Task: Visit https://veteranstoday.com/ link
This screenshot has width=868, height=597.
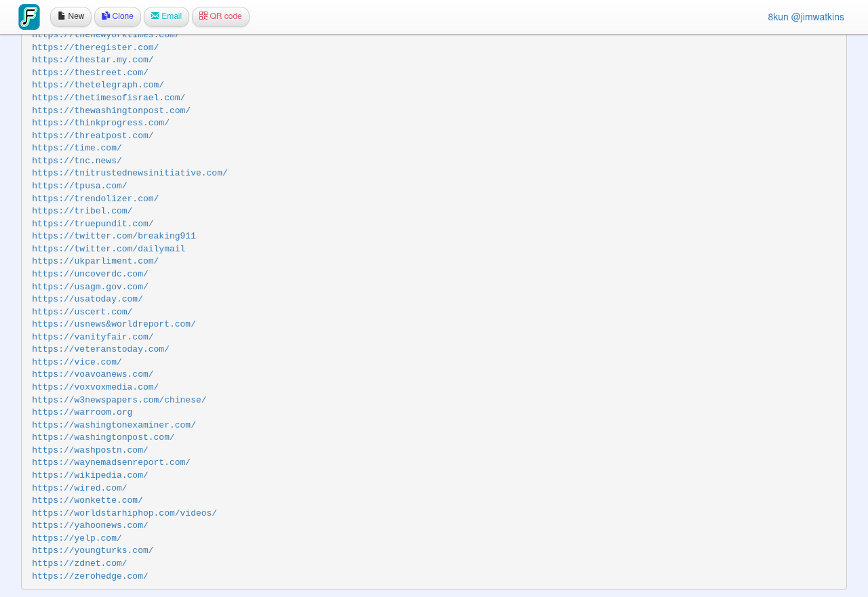Action: pyautogui.click(x=101, y=350)
